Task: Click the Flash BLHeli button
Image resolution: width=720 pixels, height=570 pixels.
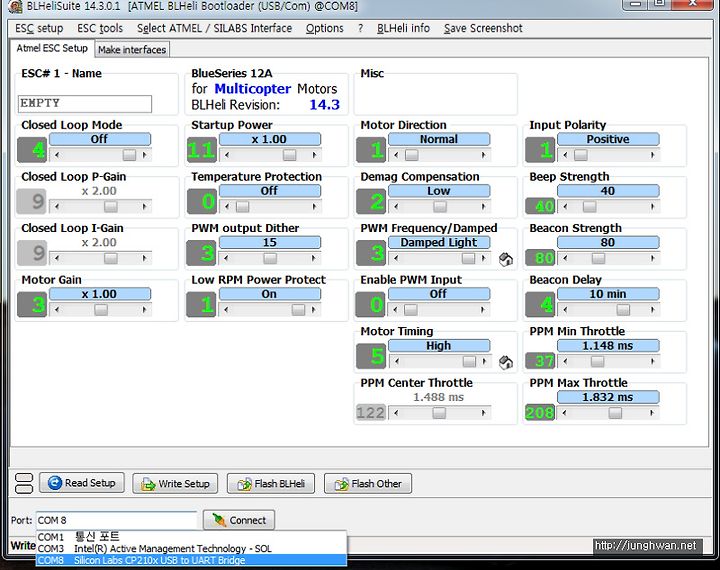Action: [x=271, y=484]
